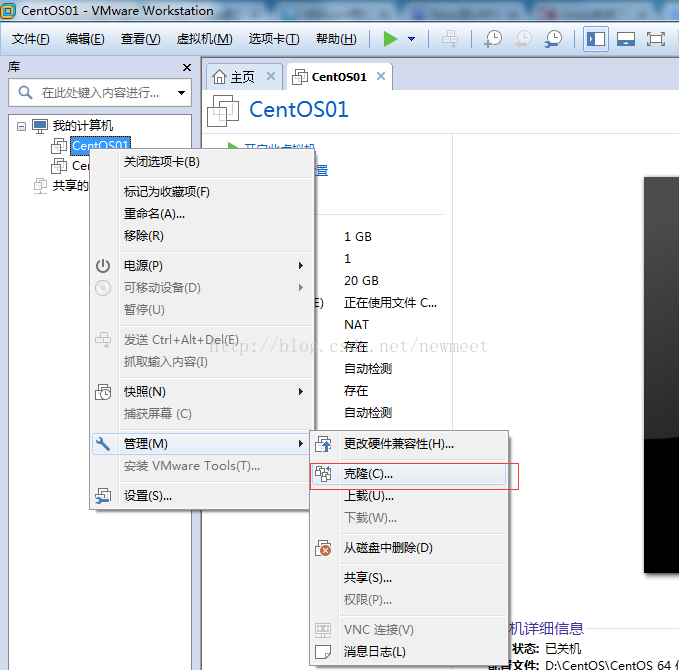Screen dimensions: 679x670
Task: Choose 克隆(C)... in the submenu
Action: [x=409, y=474]
